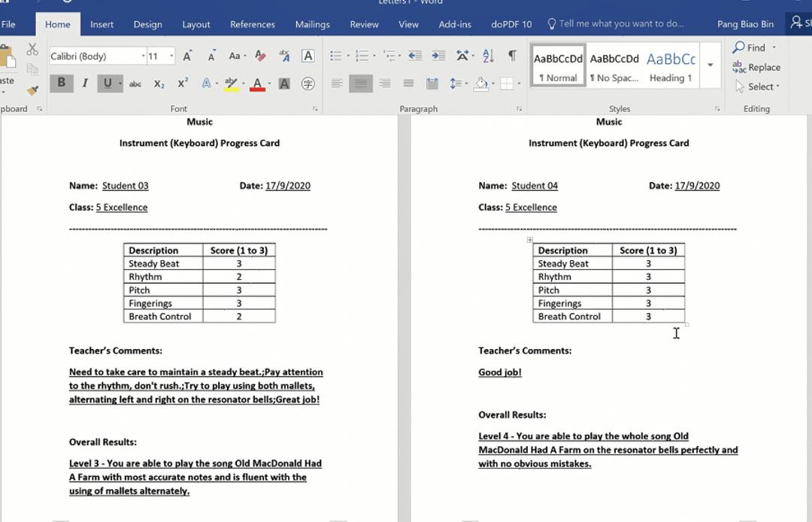Switch to the Insert tab

[101, 24]
